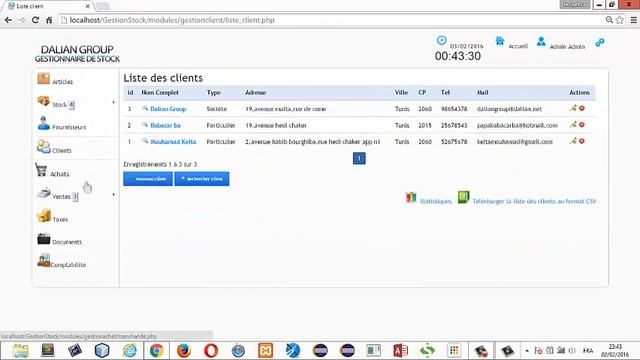Edit the Mouhamad Keita client row

point(573,141)
